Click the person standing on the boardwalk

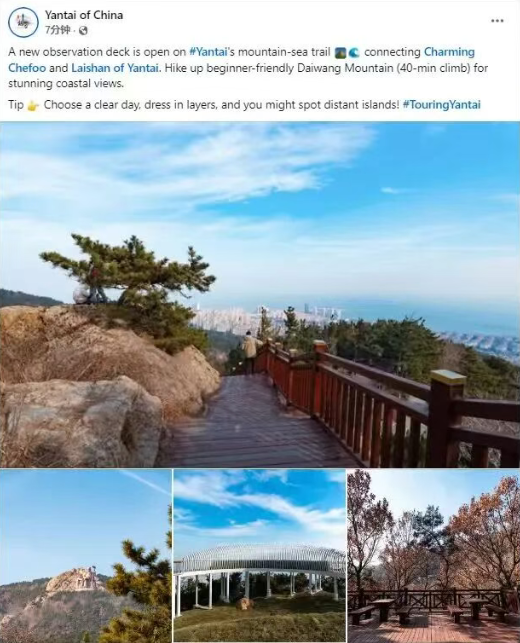coord(251,352)
